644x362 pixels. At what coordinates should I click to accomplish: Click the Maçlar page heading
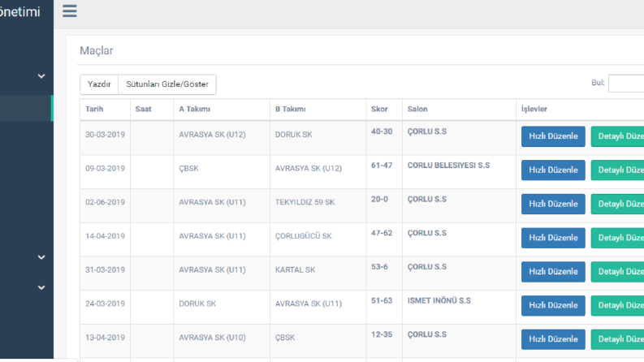(96, 51)
